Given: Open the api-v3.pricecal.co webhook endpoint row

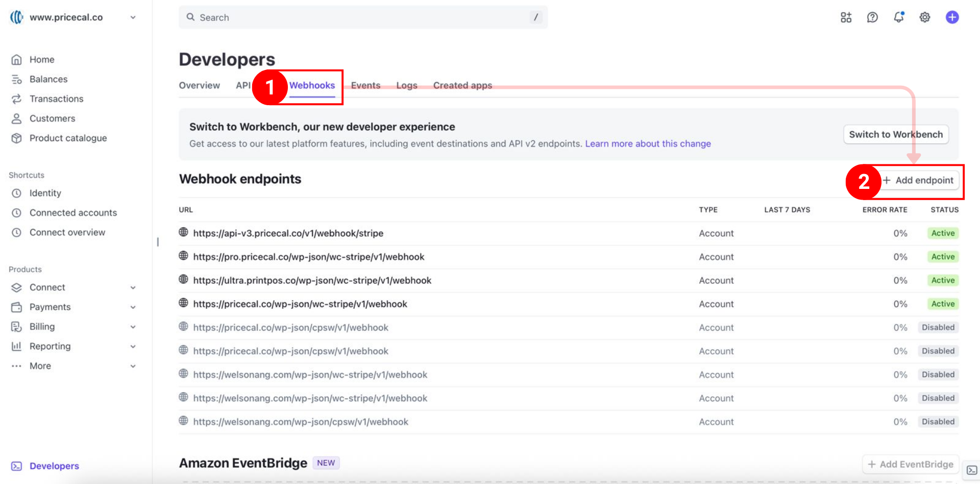Looking at the screenshot, I should click(288, 233).
